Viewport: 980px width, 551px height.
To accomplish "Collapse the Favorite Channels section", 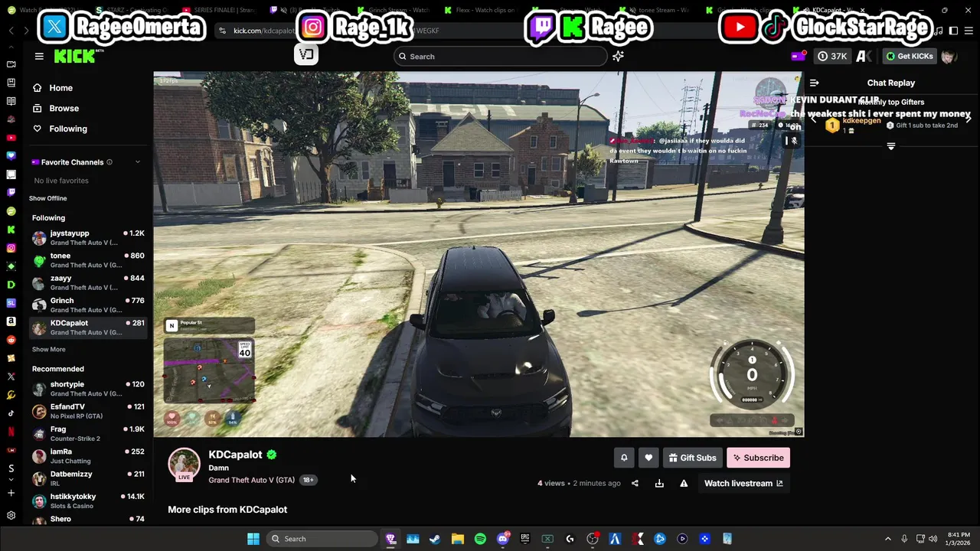I will point(138,162).
